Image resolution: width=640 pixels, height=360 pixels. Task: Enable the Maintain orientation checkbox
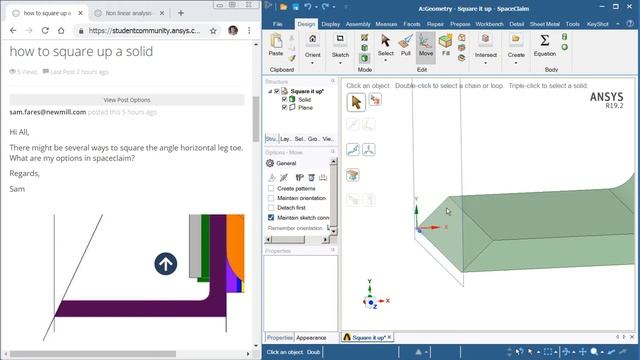tap(271, 198)
